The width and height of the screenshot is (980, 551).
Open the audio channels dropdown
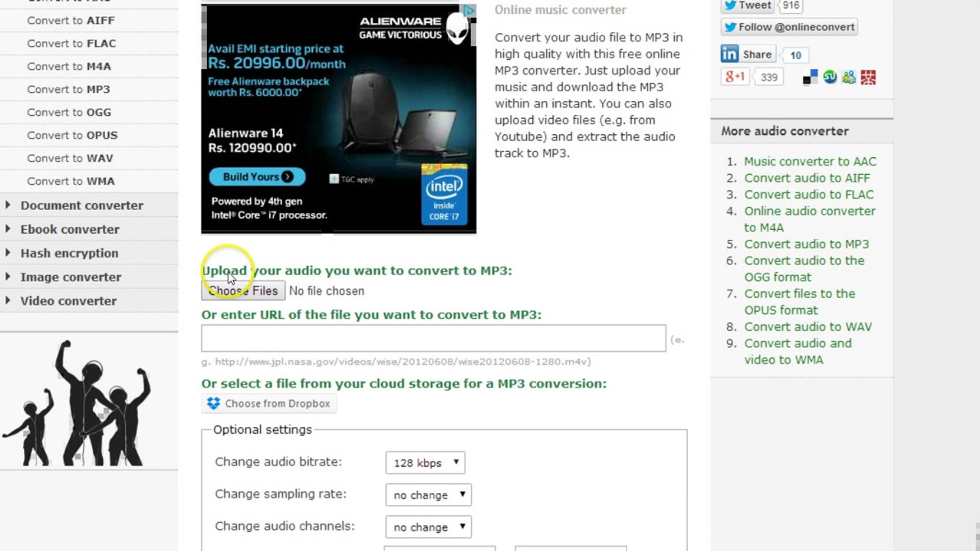point(428,527)
